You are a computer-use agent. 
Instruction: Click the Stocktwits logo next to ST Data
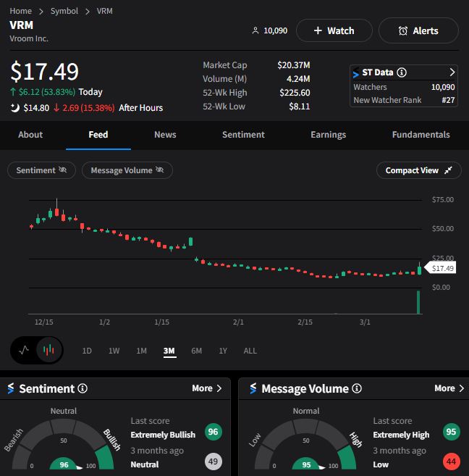pyautogui.click(x=356, y=72)
